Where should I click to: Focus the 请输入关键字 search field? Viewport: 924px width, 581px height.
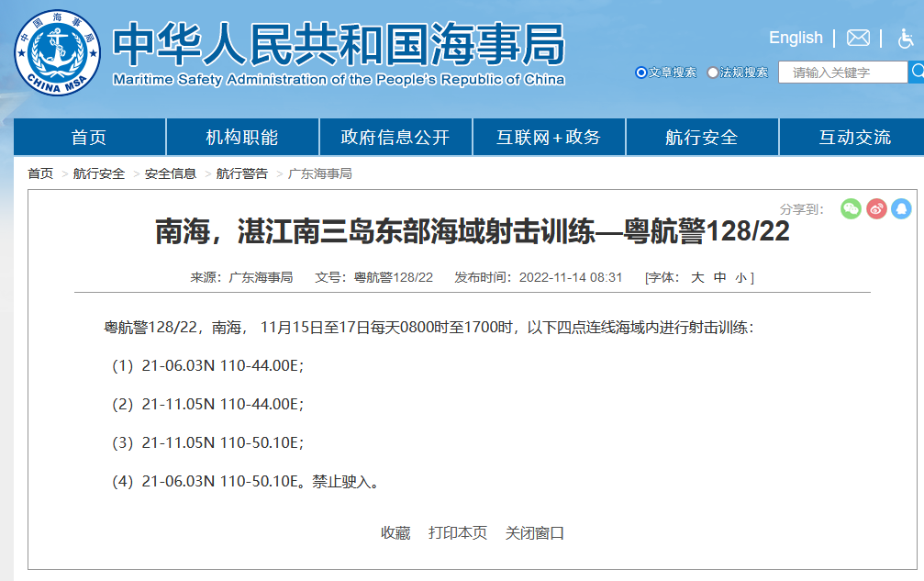tap(842, 72)
